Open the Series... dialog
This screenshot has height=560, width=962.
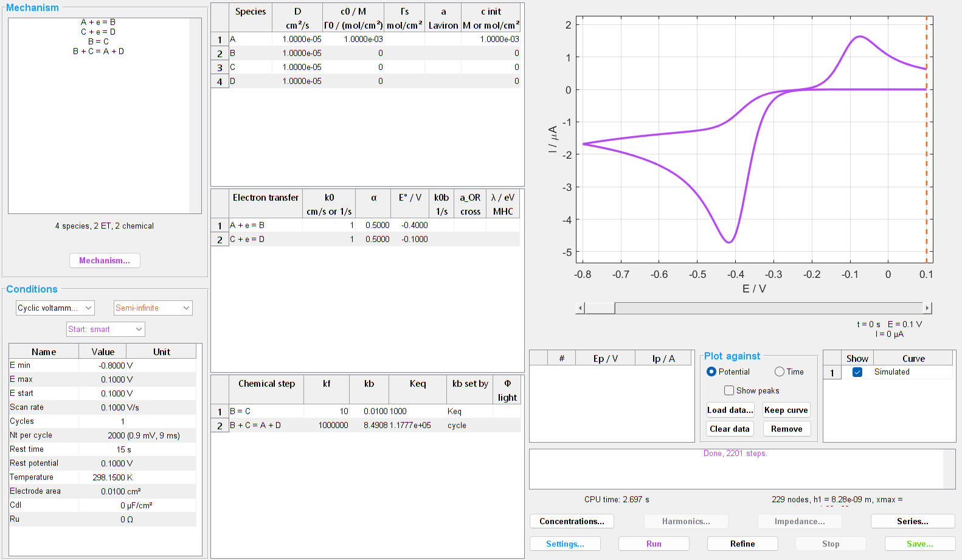tap(913, 521)
